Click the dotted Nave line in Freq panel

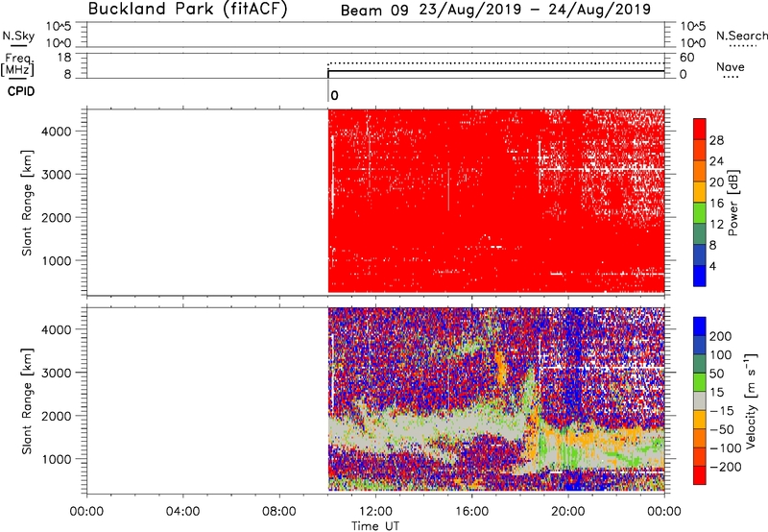coord(495,63)
